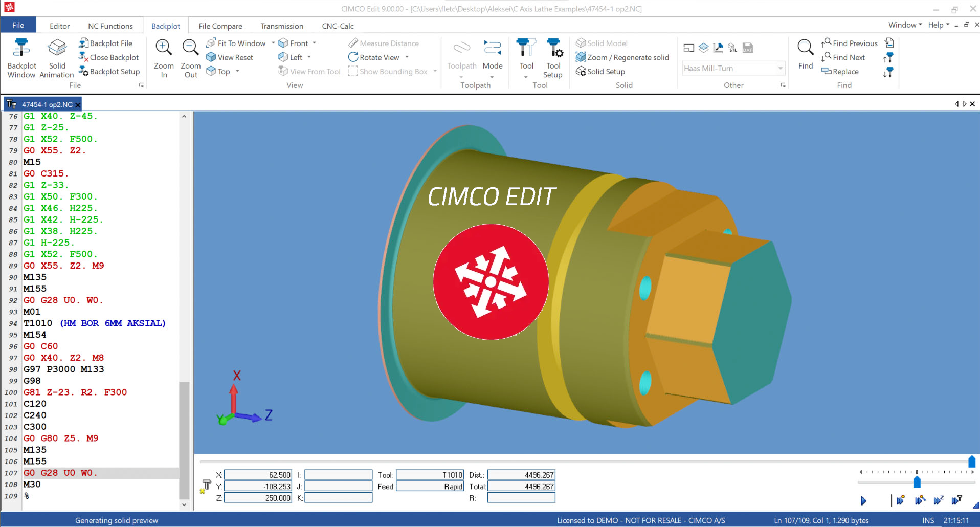Click the simulation speed slider handle
The image size is (980, 527).
pos(917,481)
